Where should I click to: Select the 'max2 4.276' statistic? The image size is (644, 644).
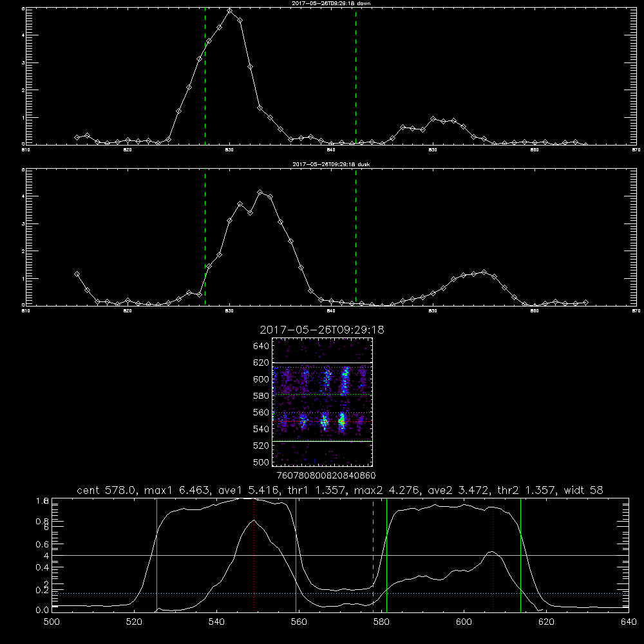tap(386, 490)
